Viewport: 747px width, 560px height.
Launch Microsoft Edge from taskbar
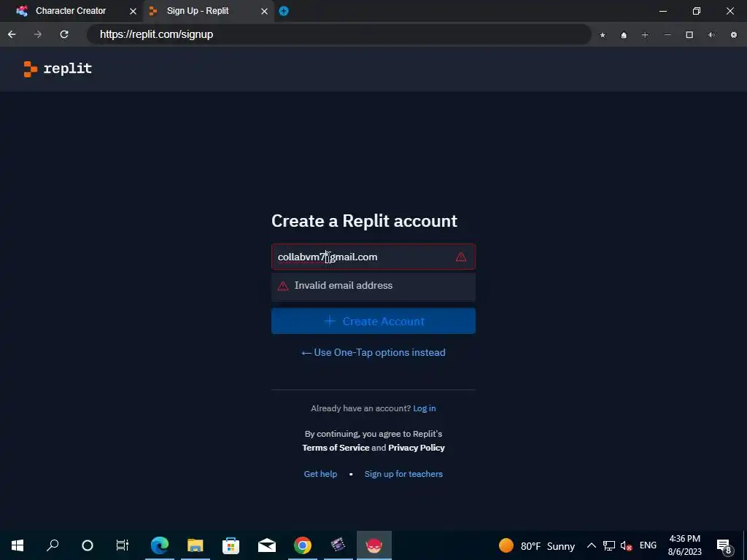160,545
